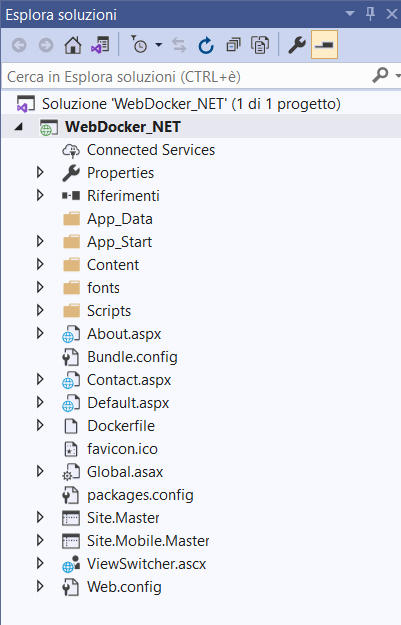
Task: Select Connected Services
Action: (x=151, y=150)
